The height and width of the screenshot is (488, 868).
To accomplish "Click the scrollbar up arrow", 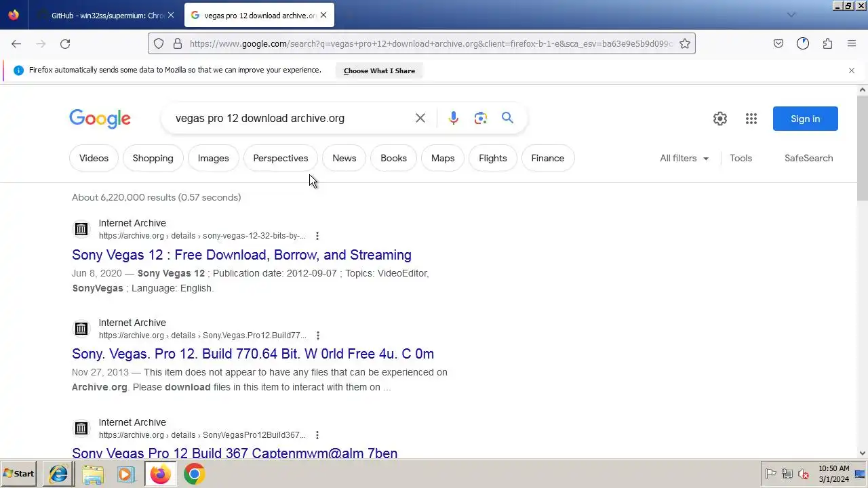I will tap(863, 89).
